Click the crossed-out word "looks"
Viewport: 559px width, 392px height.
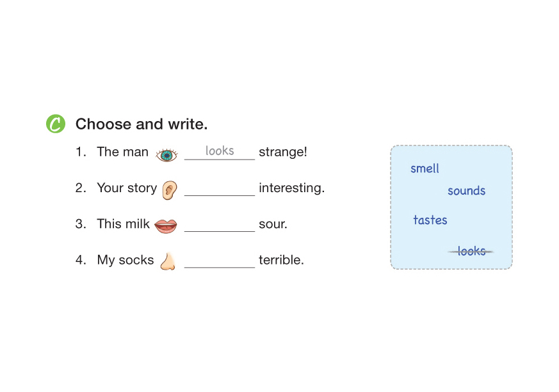pos(471,251)
